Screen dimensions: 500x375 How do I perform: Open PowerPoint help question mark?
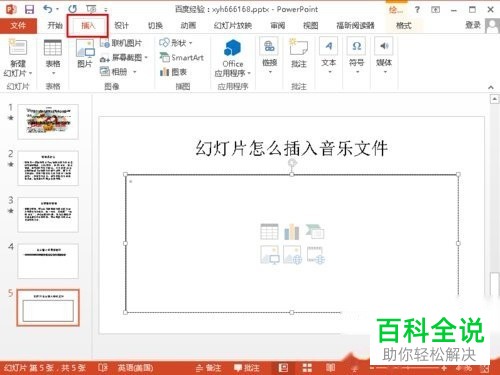[417, 9]
